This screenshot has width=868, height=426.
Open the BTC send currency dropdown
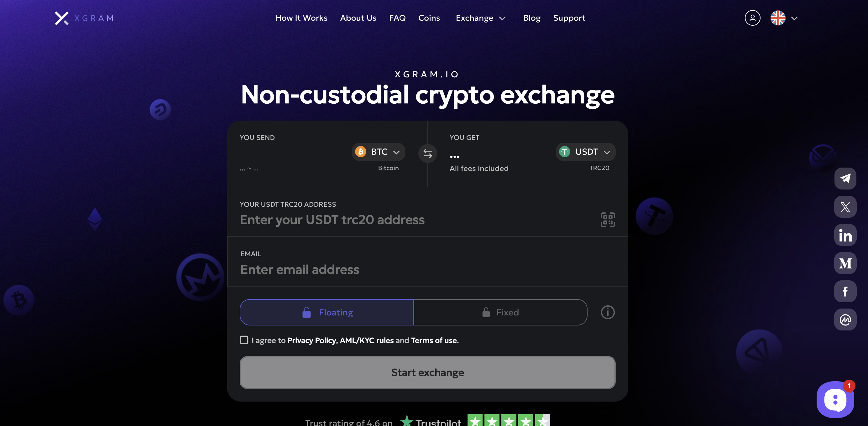pos(379,152)
